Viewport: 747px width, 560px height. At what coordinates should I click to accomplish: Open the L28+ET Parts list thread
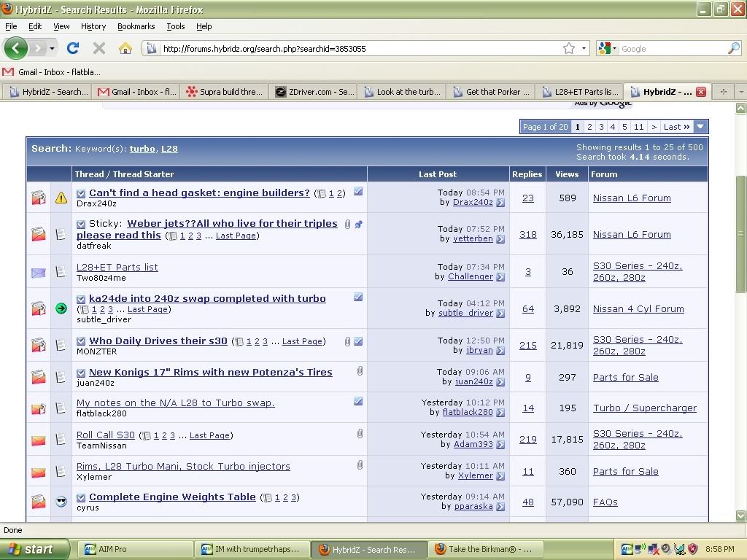[117, 267]
